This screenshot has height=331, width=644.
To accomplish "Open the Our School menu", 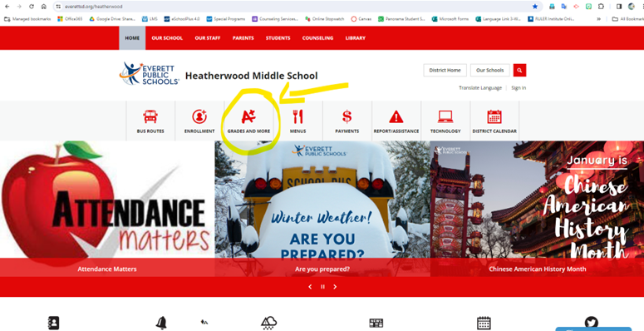I will (167, 37).
